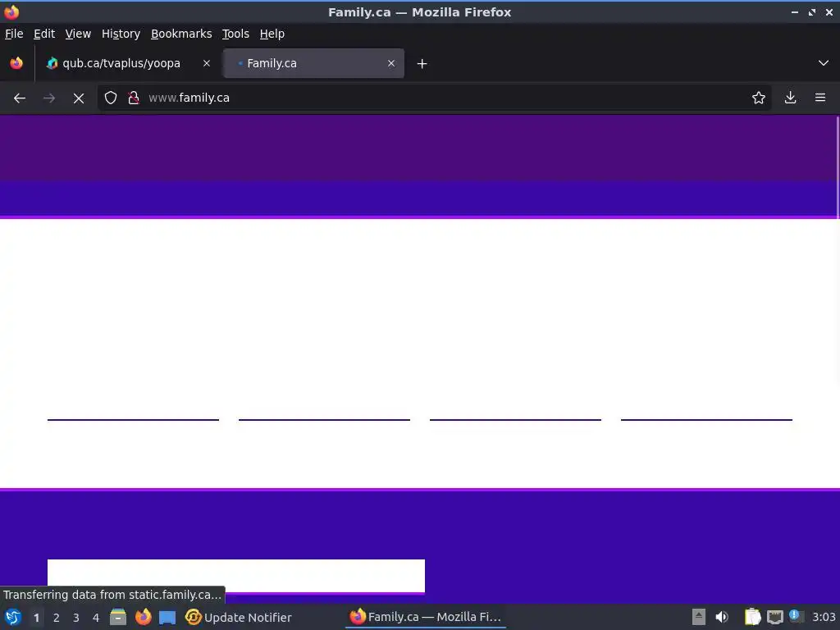Click the removable media eject tray icon
The image size is (840, 630).
click(x=699, y=617)
